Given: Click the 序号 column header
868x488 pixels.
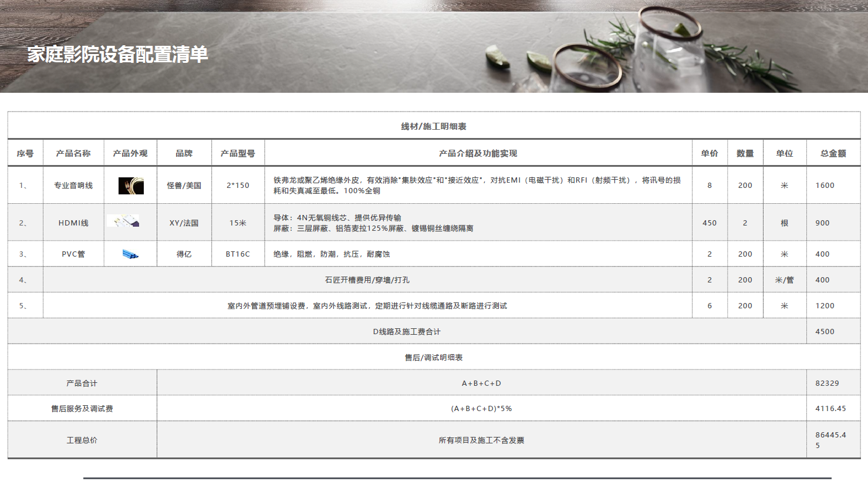Looking at the screenshot, I should [25, 153].
